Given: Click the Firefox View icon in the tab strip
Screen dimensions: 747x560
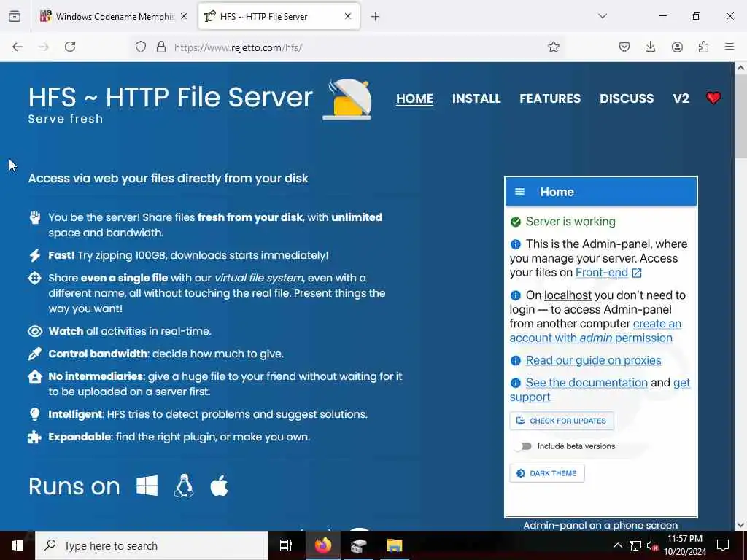Looking at the screenshot, I should point(15,16).
